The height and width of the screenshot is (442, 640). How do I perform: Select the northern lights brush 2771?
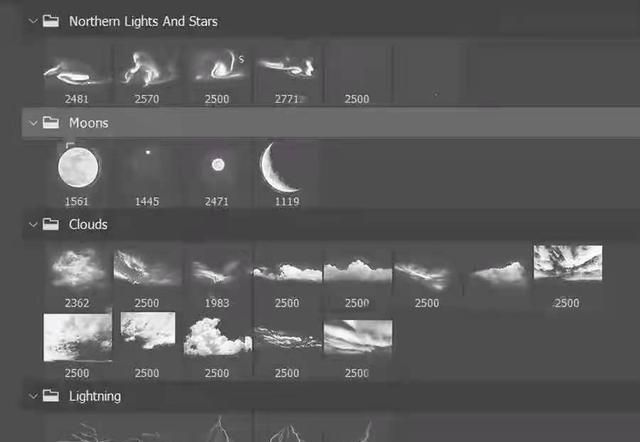pos(287,75)
